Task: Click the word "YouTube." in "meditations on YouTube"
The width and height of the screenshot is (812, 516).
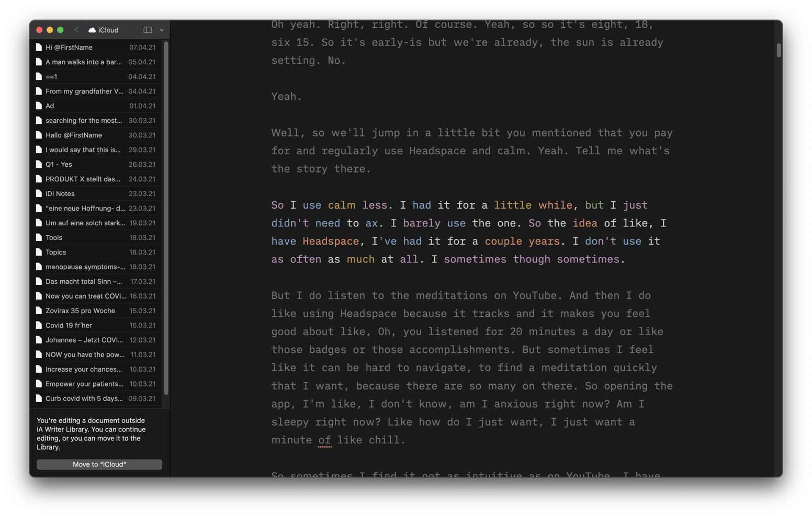Action: coord(537,295)
